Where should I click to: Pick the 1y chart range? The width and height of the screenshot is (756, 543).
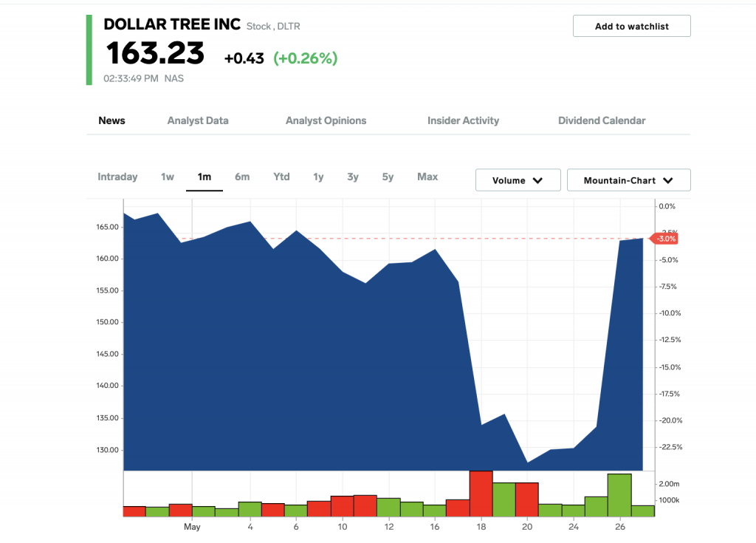tap(318, 177)
